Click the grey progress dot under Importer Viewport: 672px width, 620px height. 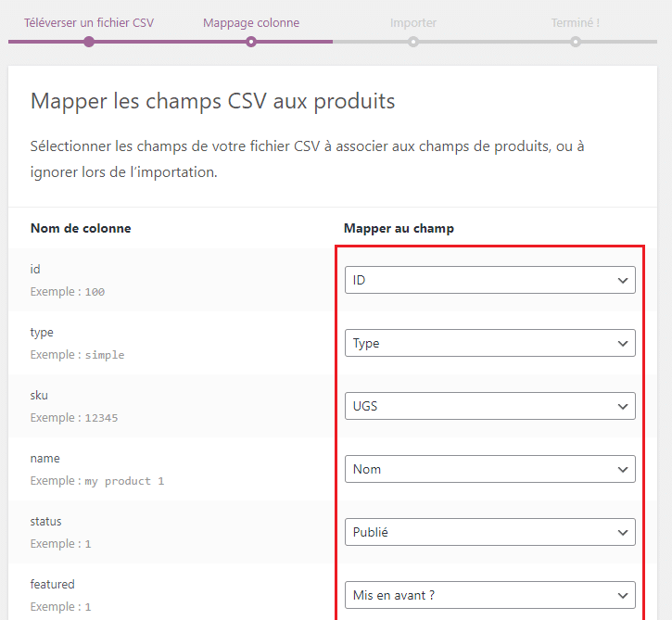tap(413, 42)
